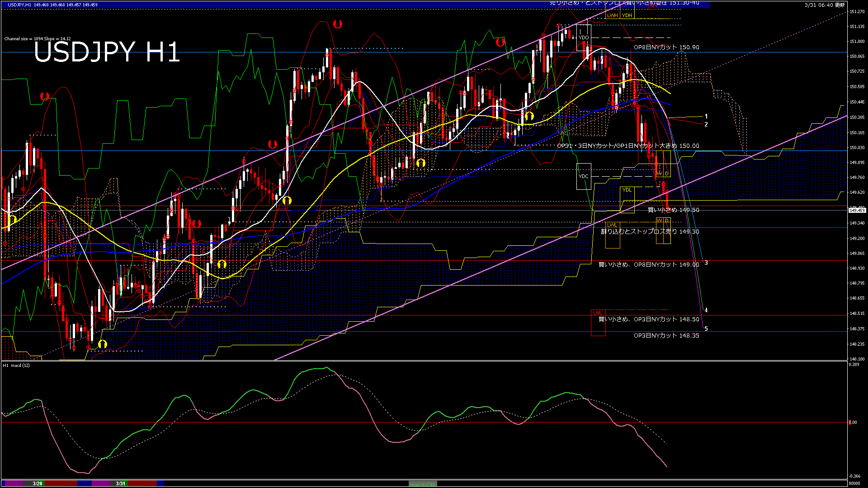Click the 3/28 date label on time axis
Viewport: 868px width, 488px height.
click(x=38, y=483)
